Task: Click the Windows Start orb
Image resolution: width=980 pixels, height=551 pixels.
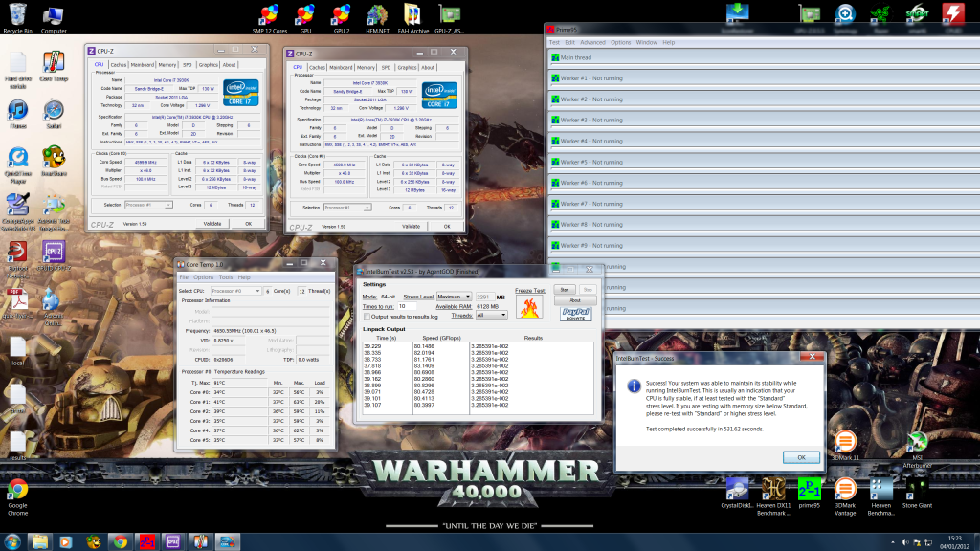Action: [x=13, y=540]
